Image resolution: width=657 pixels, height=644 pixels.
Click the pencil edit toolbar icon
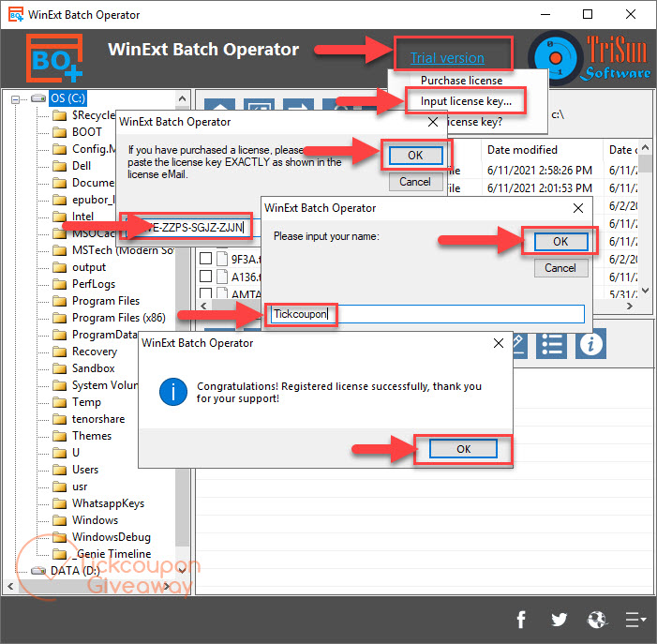[x=520, y=345]
